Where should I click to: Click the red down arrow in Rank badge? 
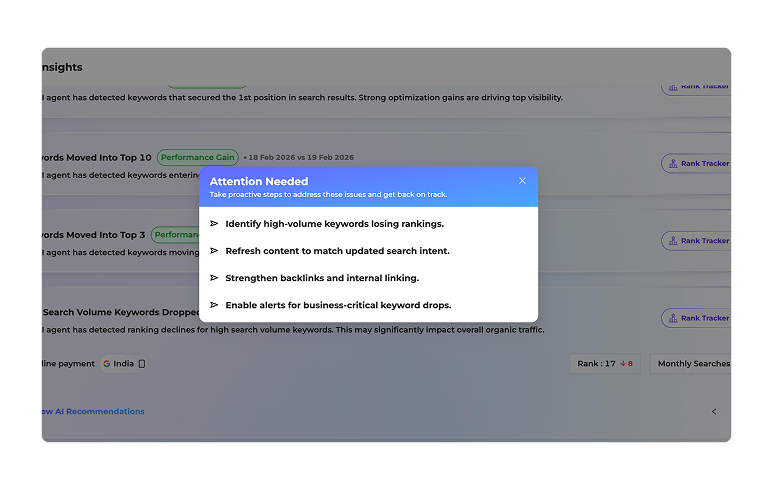[621, 364]
